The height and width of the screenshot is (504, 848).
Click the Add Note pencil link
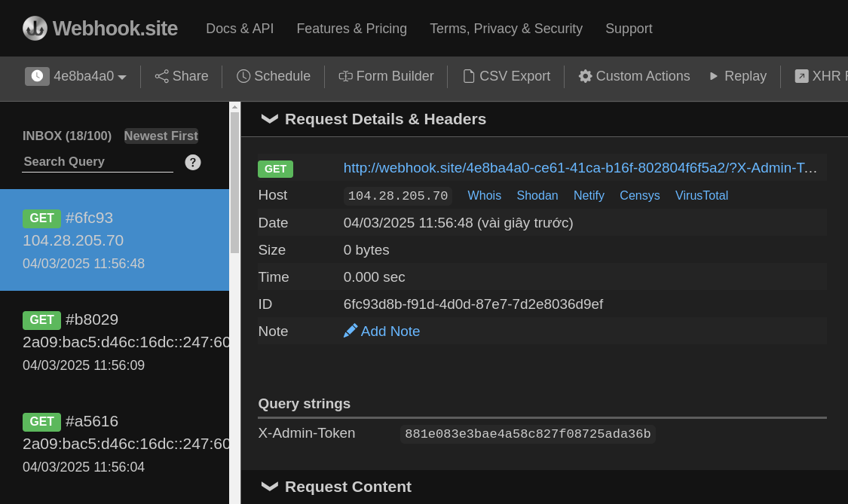[381, 331]
